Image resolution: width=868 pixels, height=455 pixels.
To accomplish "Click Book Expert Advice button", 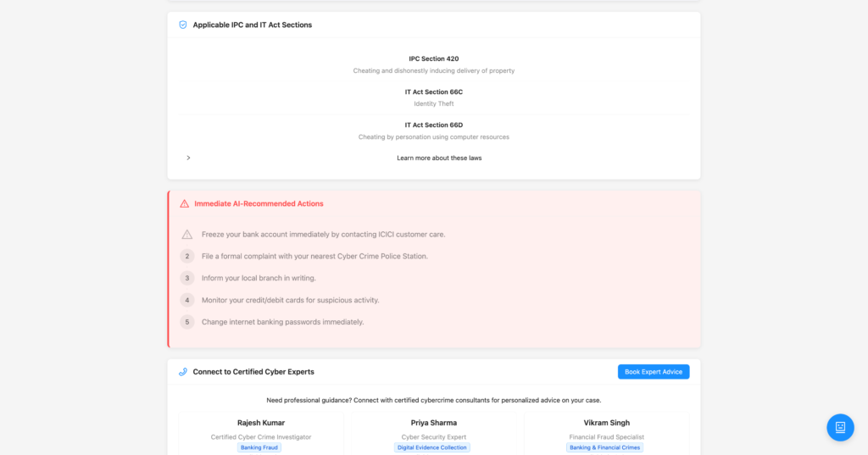I will pyautogui.click(x=654, y=372).
